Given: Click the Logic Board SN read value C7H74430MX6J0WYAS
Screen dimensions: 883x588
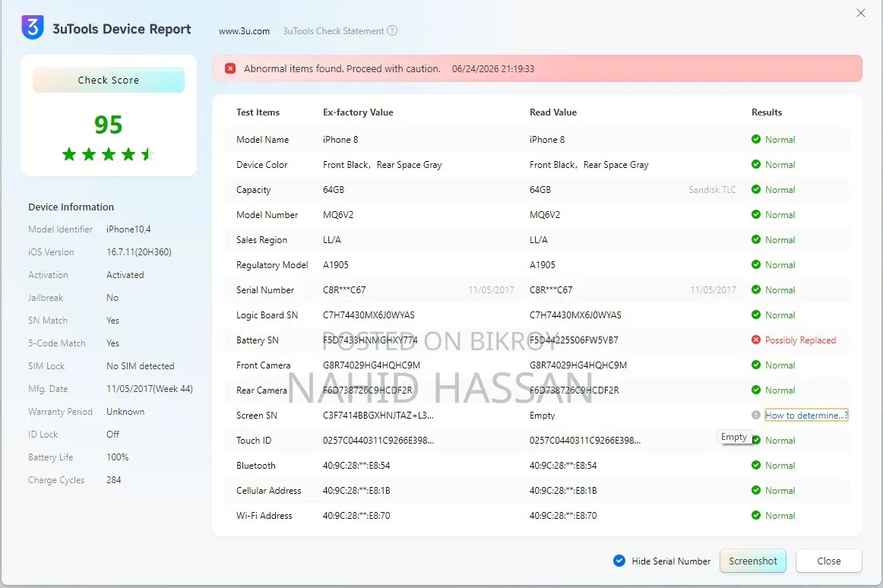Looking at the screenshot, I should click(x=575, y=315).
